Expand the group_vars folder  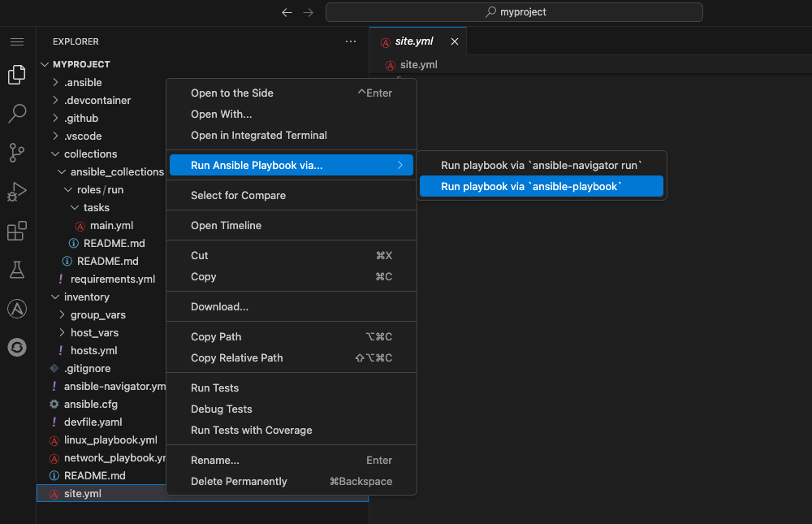97,315
